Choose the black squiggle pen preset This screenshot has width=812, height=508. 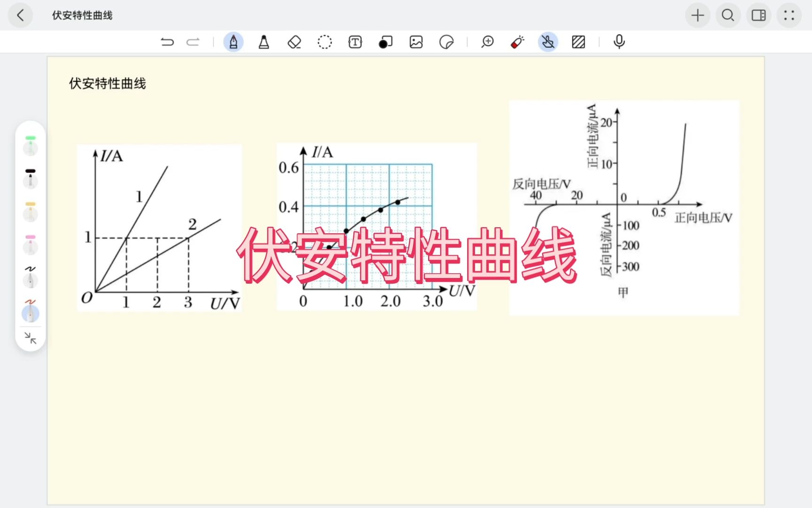(31, 278)
